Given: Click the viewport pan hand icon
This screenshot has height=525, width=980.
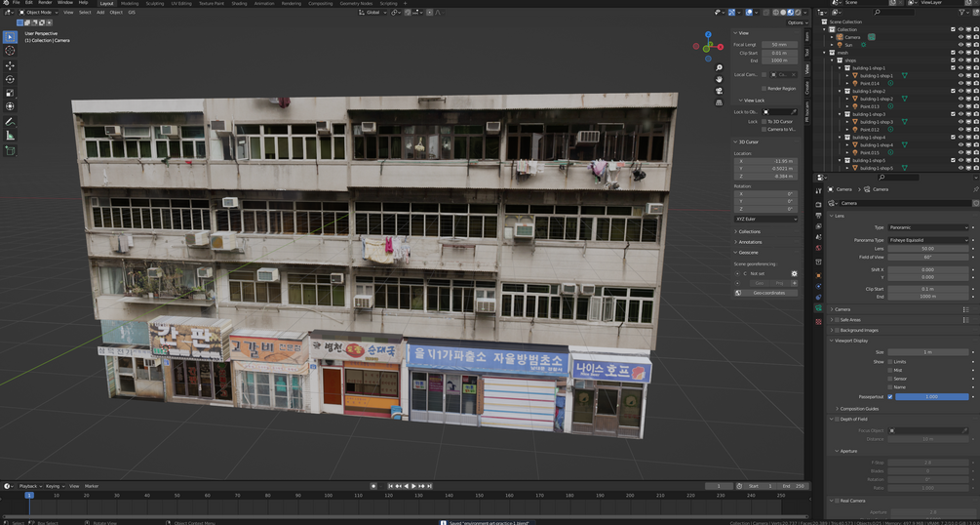Looking at the screenshot, I should (x=720, y=79).
